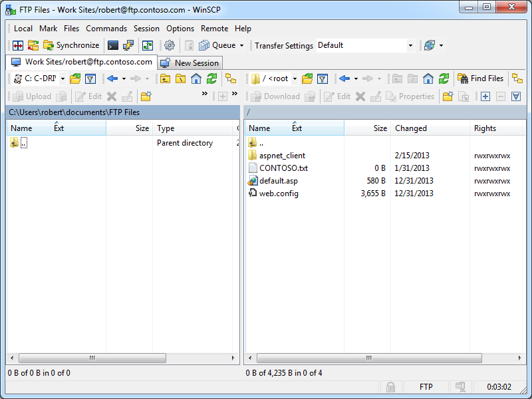Viewport: 532px width, 399px height.
Task: Open directory in the local panel
Action: point(75,78)
